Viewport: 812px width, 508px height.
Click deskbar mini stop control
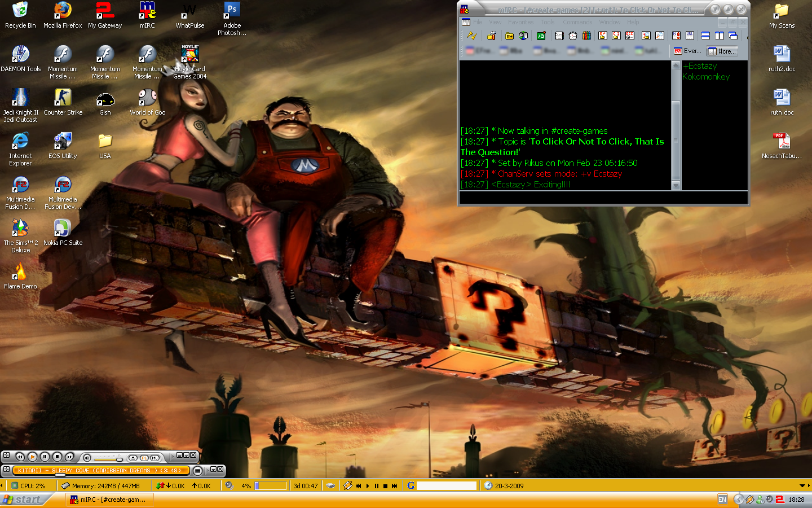tap(385, 485)
